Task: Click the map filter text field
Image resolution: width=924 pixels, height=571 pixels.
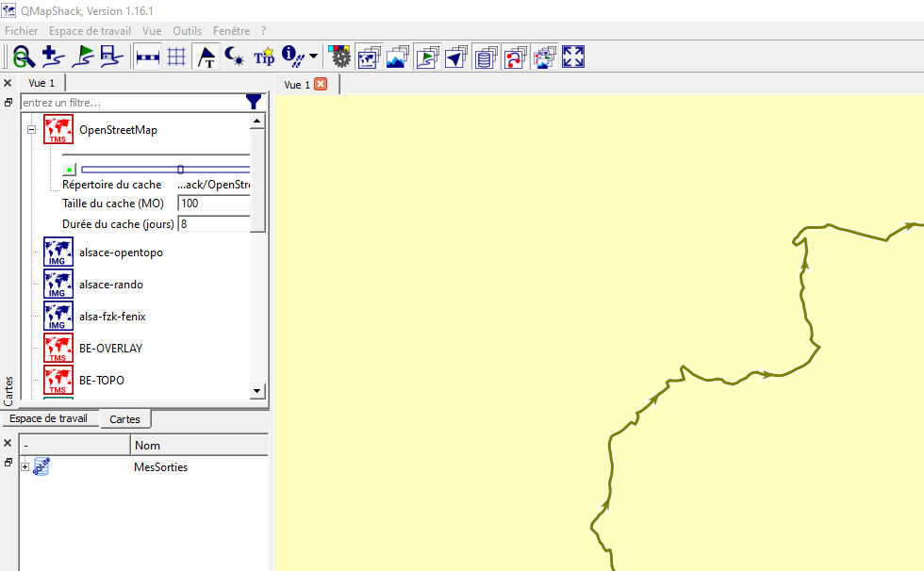Action: (133, 103)
